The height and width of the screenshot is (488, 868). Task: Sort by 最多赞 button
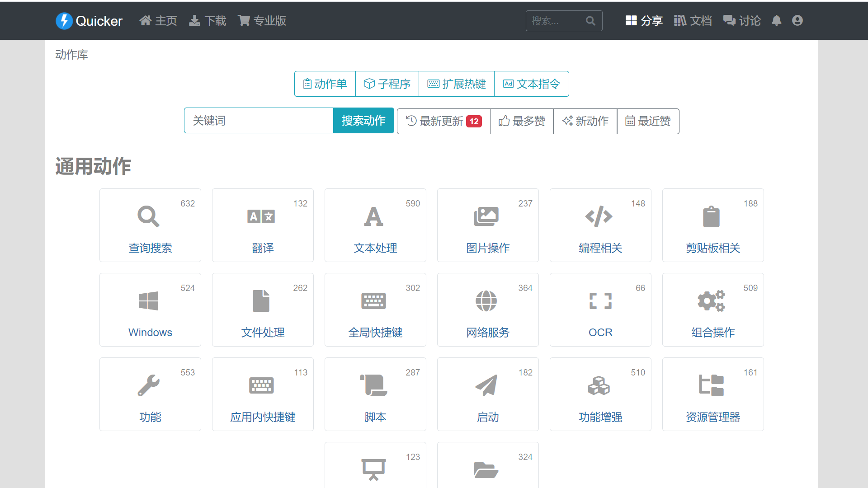tap(522, 121)
